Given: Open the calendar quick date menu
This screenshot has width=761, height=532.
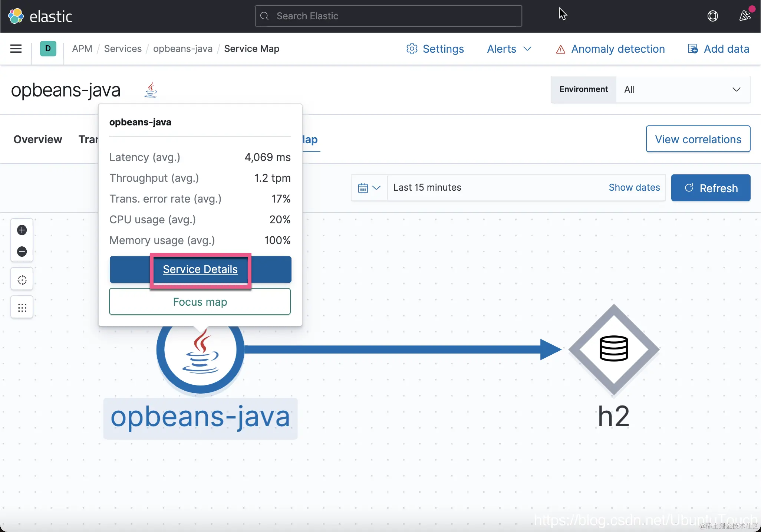Looking at the screenshot, I should pyautogui.click(x=369, y=188).
